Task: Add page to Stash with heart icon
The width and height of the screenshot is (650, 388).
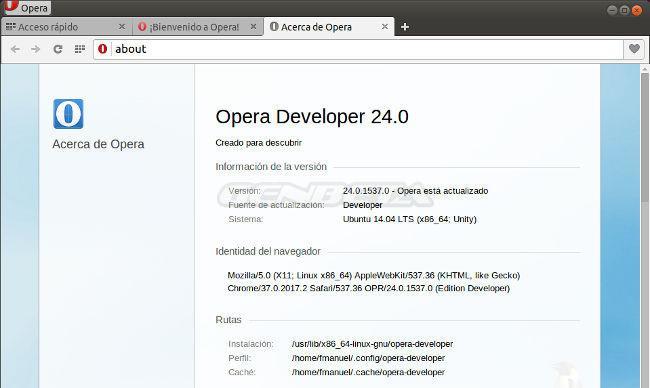Action: click(634, 49)
